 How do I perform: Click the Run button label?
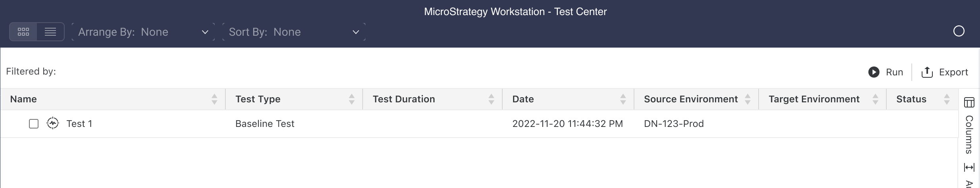(x=894, y=72)
